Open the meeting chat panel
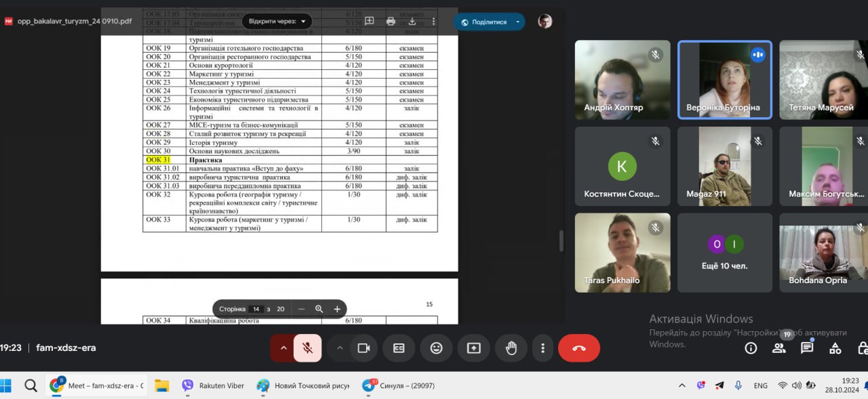This screenshot has width=868, height=399. tap(807, 348)
